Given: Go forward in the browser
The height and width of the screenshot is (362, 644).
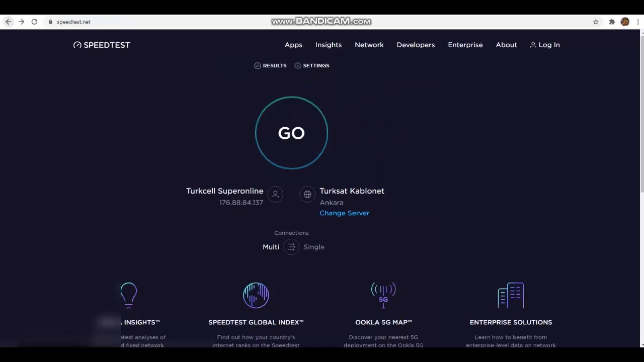Looking at the screenshot, I should tap(21, 22).
